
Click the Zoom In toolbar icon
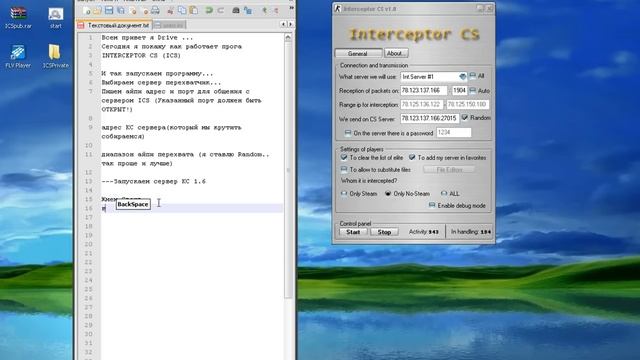click(264, 10)
